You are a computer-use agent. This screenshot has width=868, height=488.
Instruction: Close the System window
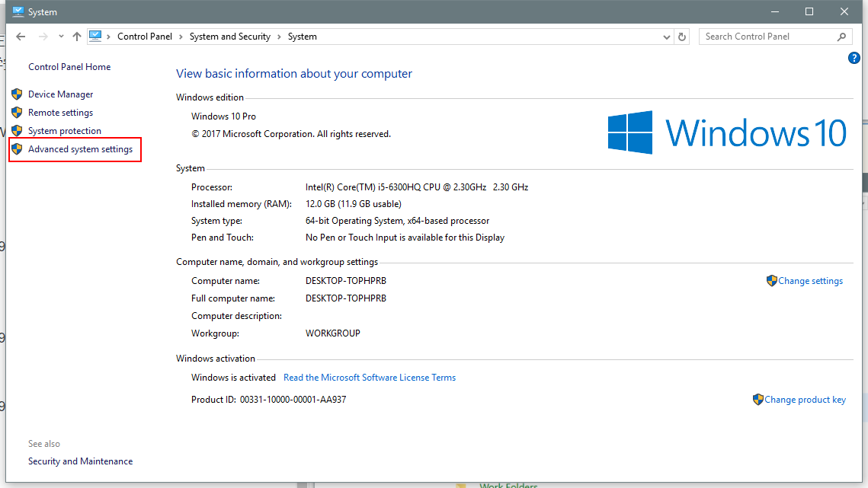pos(844,11)
